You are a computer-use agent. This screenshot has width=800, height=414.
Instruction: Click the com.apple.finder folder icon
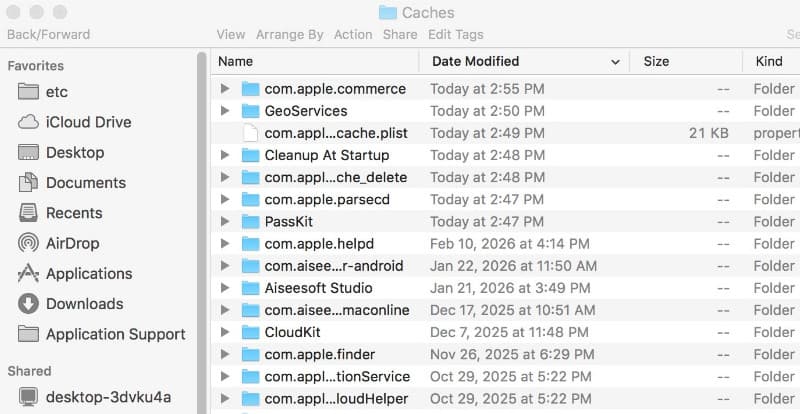251,354
